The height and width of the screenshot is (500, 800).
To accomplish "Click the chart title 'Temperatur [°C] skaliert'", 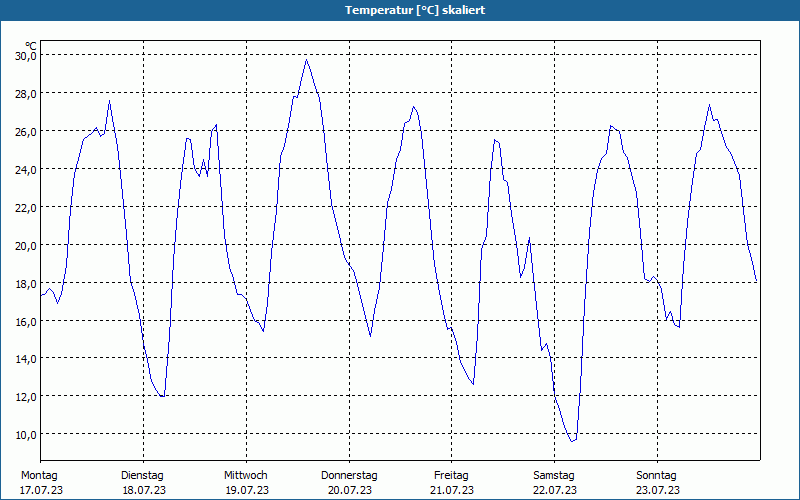I will tap(415, 10).
